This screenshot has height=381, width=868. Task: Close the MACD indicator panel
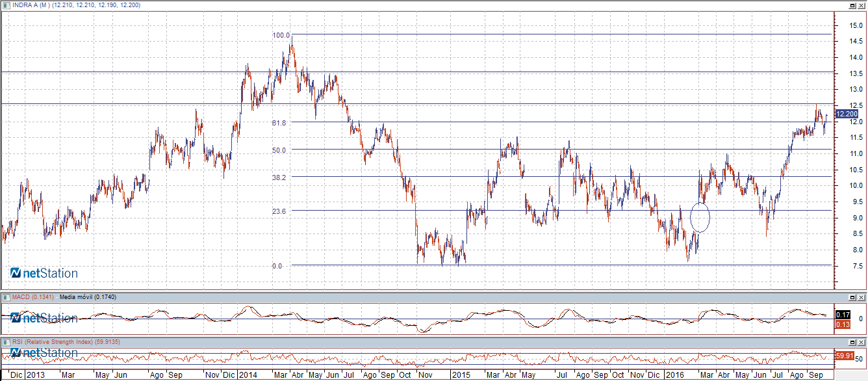pos(861,297)
